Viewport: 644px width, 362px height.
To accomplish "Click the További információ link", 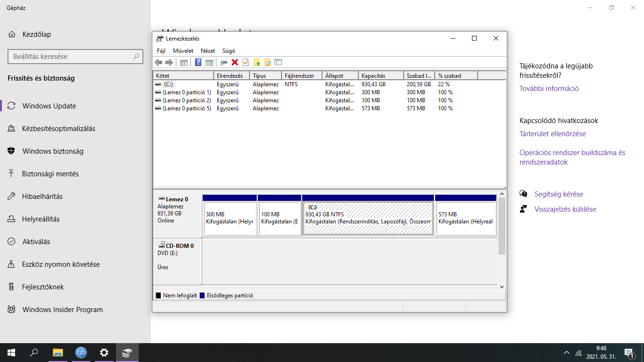I will coord(549,89).
